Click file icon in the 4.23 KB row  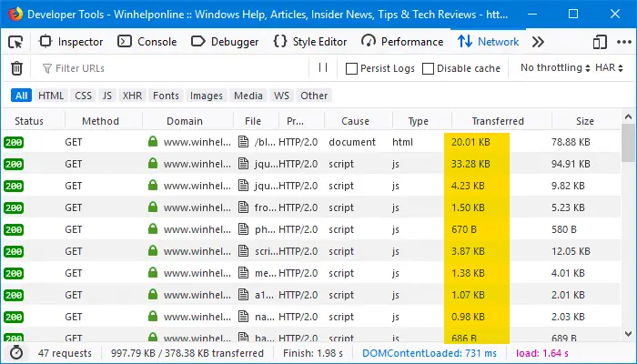pyautogui.click(x=243, y=186)
